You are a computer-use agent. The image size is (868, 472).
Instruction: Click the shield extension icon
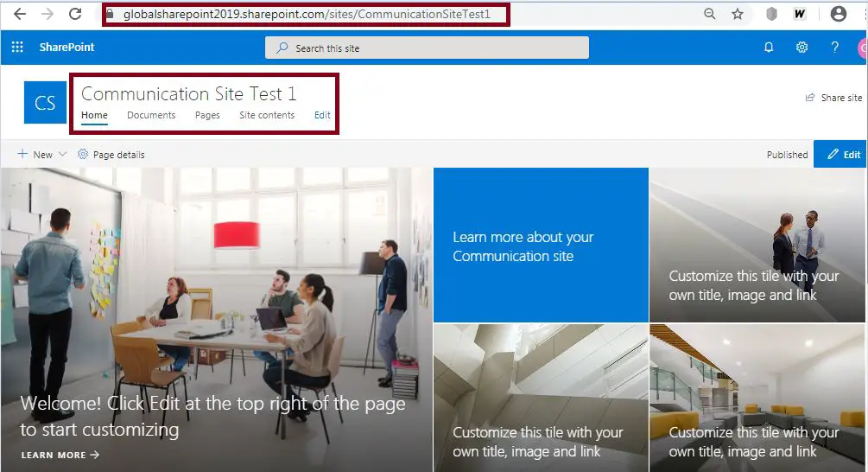tap(771, 14)
